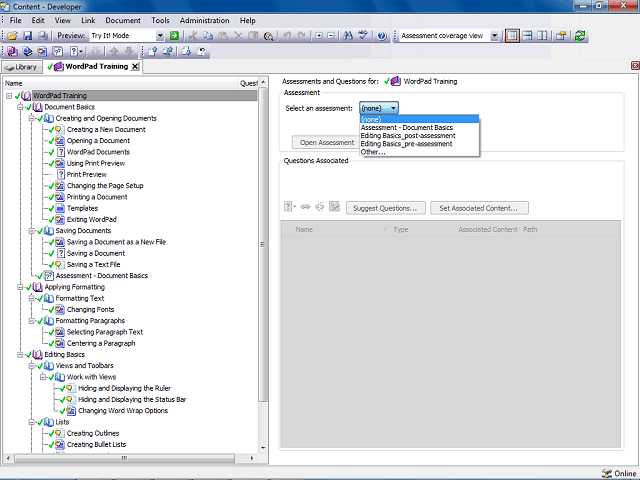Collapse the Work with Views section
640x480 pixels.
43,377
